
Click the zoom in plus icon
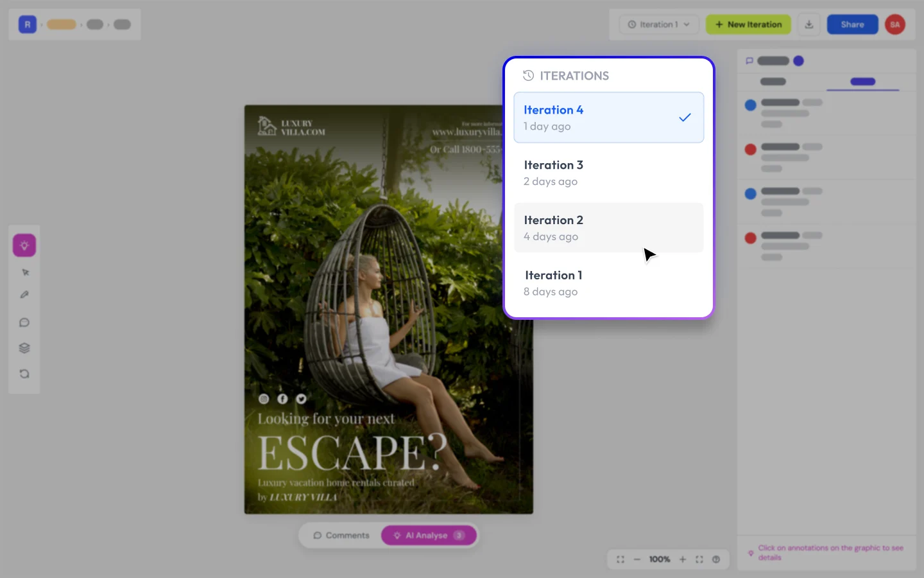click(x=683, y=559)
